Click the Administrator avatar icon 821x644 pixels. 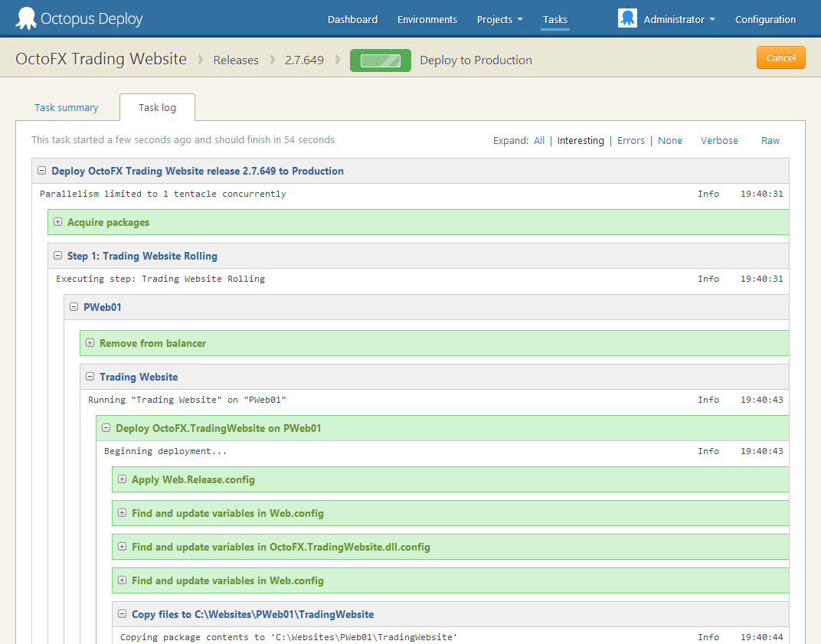pos(627,19)
